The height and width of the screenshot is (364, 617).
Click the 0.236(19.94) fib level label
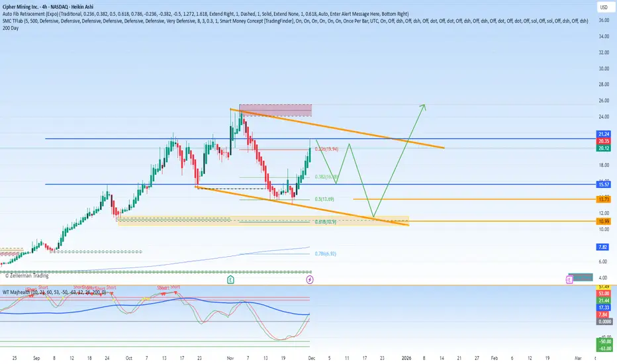(326, 149)
